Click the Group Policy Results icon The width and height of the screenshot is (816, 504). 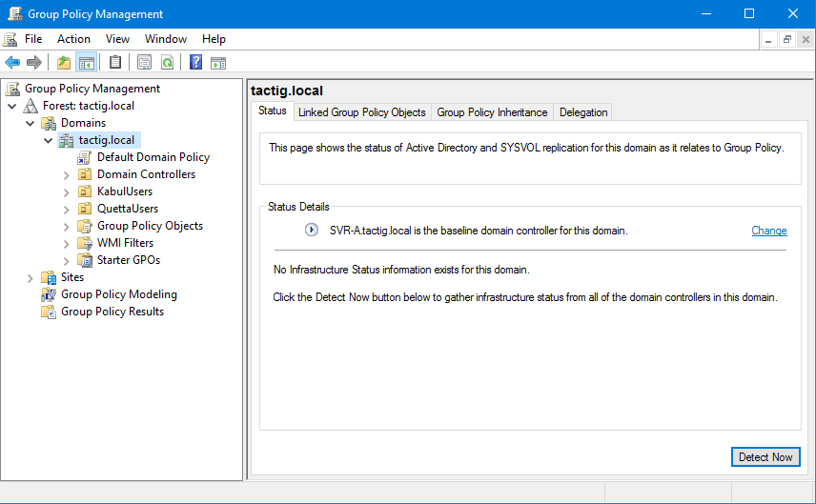(x=49, y=312)
